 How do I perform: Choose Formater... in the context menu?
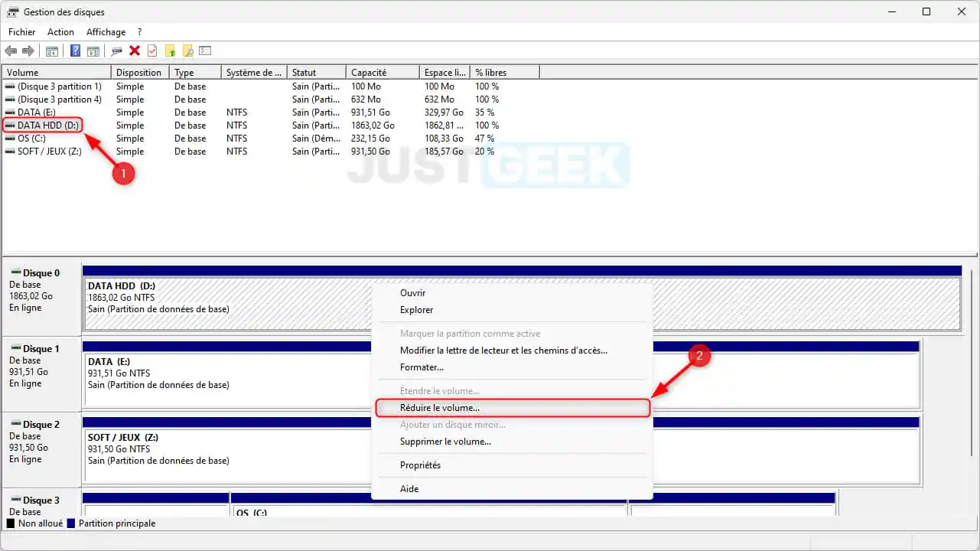(x=512, y=367)
